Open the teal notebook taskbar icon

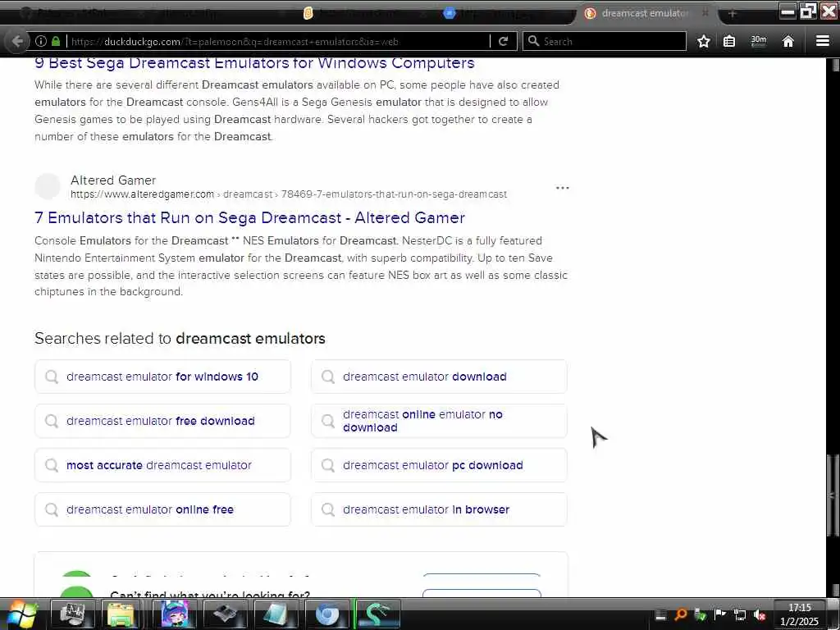pyautogui.click(x=276, y=614)
